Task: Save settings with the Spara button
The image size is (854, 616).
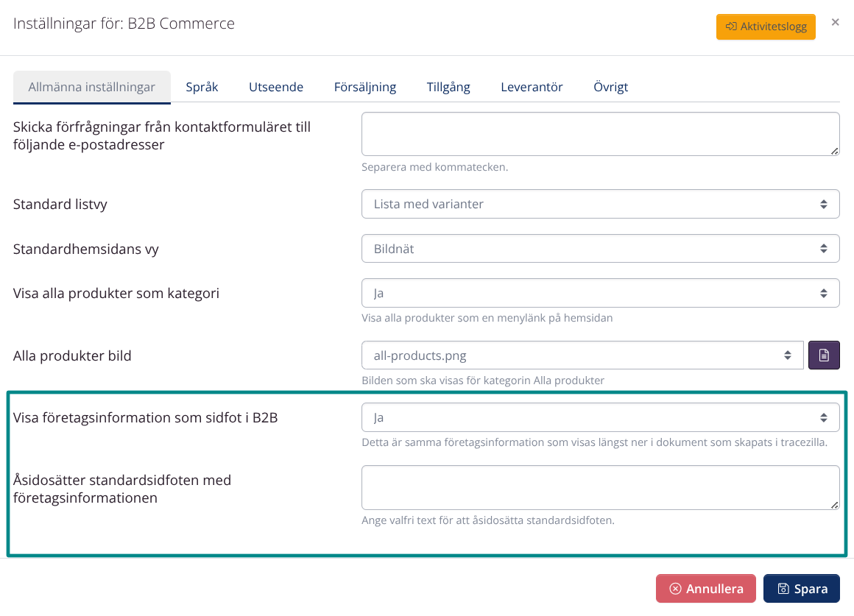Action: pos(801,588)
